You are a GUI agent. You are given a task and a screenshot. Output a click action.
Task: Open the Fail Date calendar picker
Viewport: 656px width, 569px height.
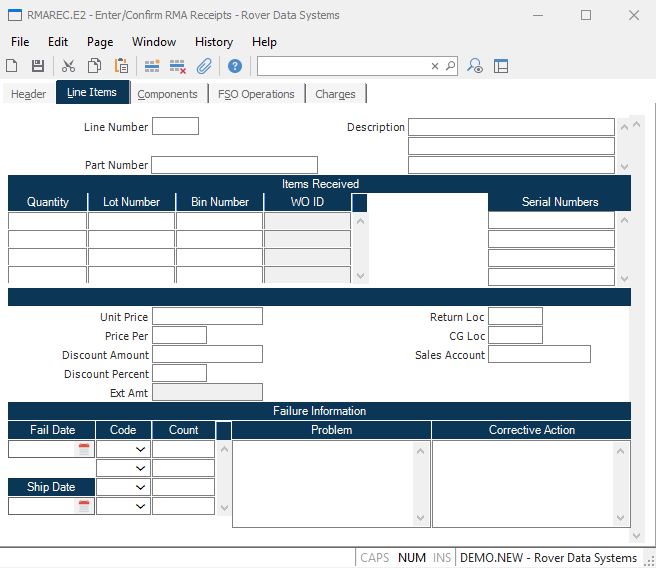84,450
